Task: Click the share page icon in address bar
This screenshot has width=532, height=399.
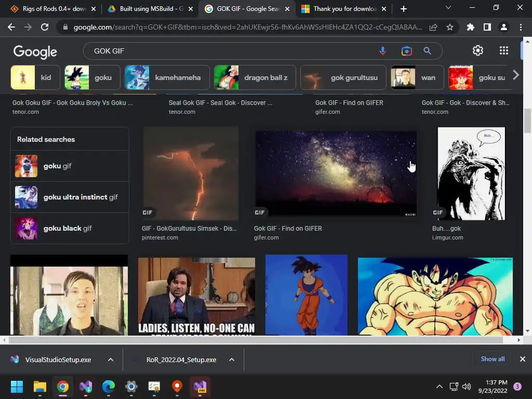Action: [433, 27]
